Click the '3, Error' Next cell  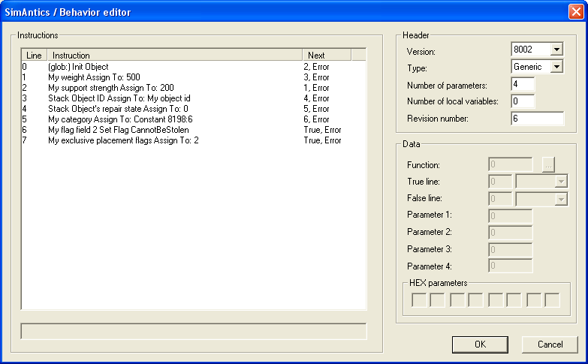click(316, 77)
